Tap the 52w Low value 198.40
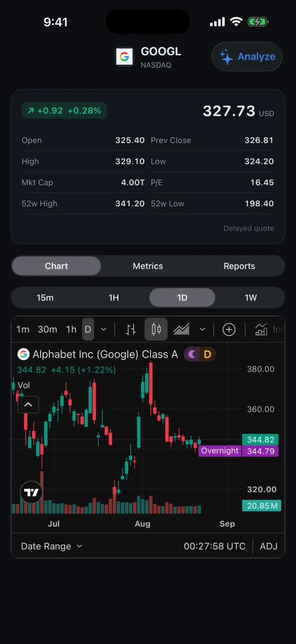Screen dimensions: 296x644 pos(259,203)
